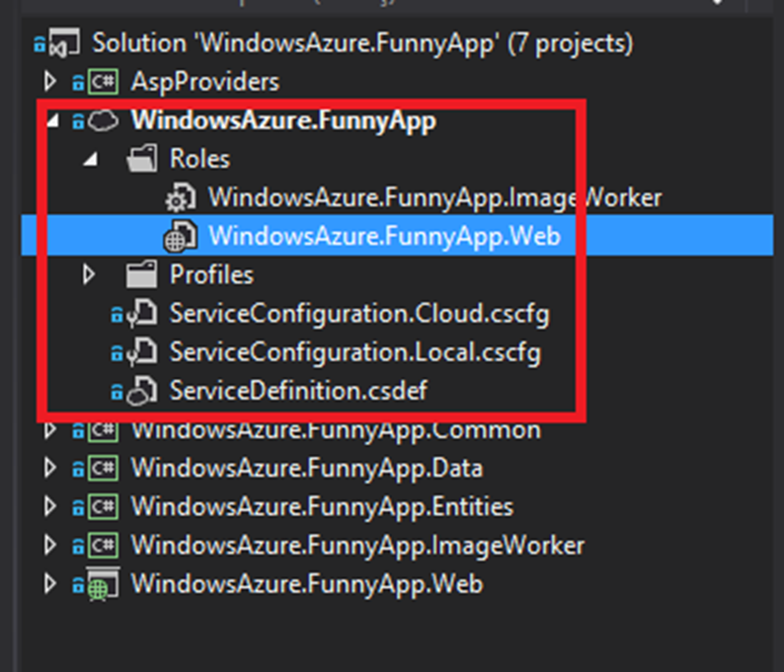784x672 pixels.
Task: Click ServiceDefinition.csdef cloud file icon
Action: click(x=142, y=390)
